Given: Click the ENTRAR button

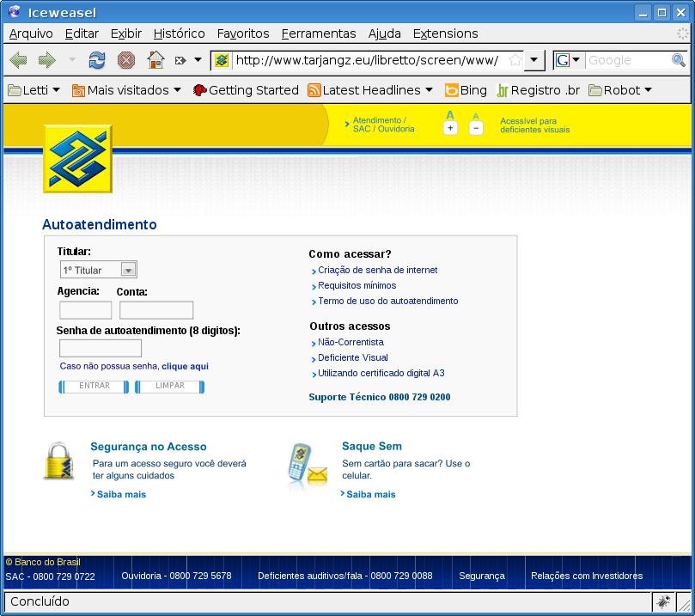Looking at the screenshot, I should coord(94,387).
